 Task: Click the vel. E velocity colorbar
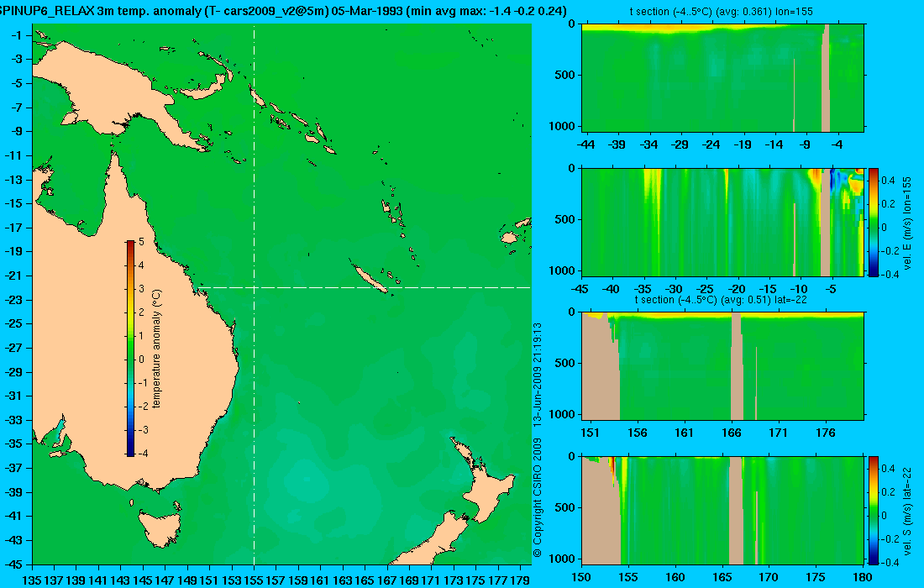coord(873,222)
